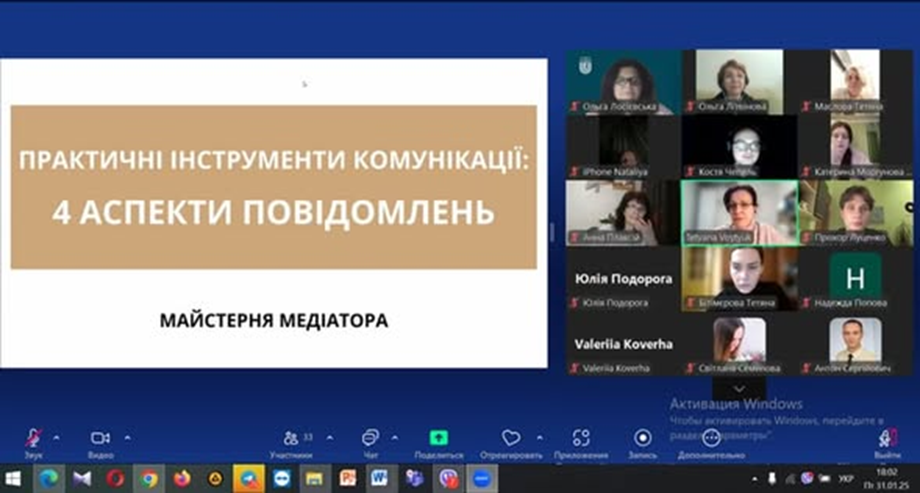The height and width of the screenshot is (493, 920).
Task: Open Google Chrome from the Windows taskbar
Action: [149, 478]
